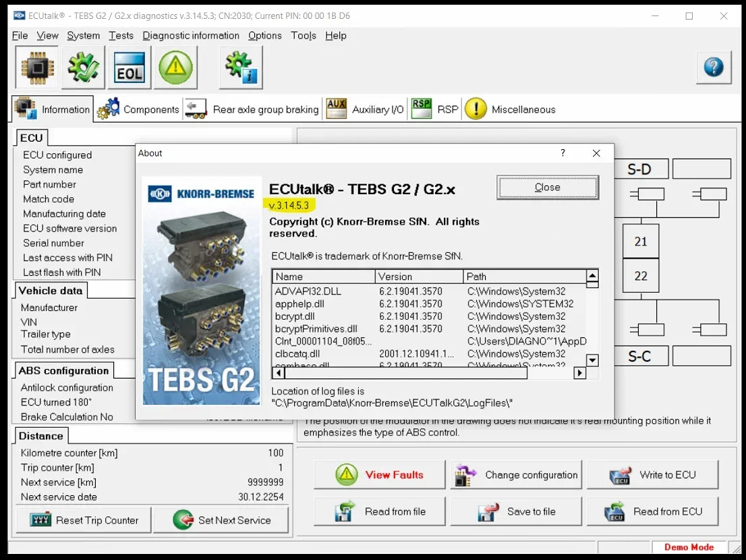Click the Demo Mode status bar label

(689, 547)
